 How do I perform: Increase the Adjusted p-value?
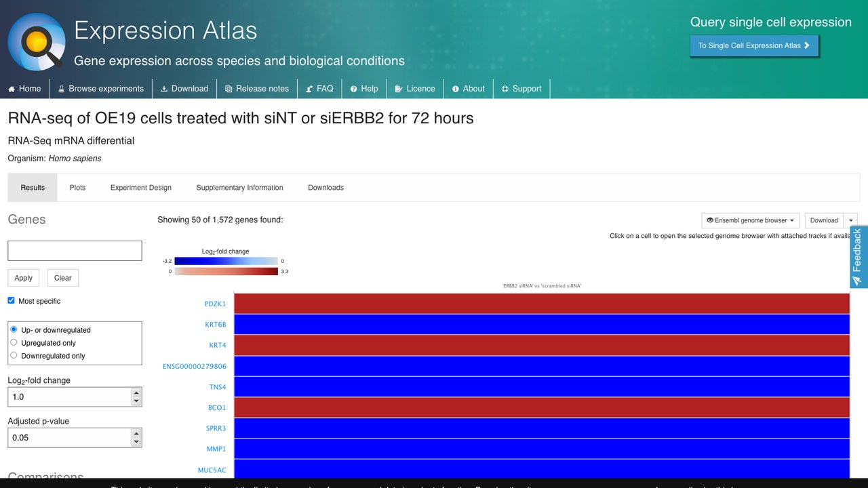coord(136,433)
